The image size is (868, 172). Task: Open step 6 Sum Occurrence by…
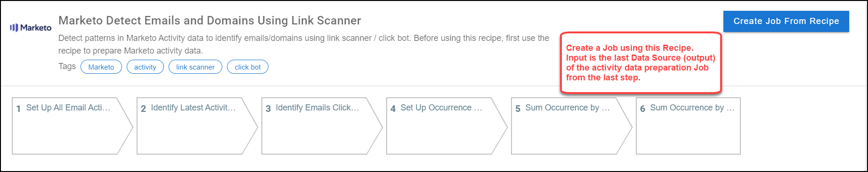tap(688, 126)
